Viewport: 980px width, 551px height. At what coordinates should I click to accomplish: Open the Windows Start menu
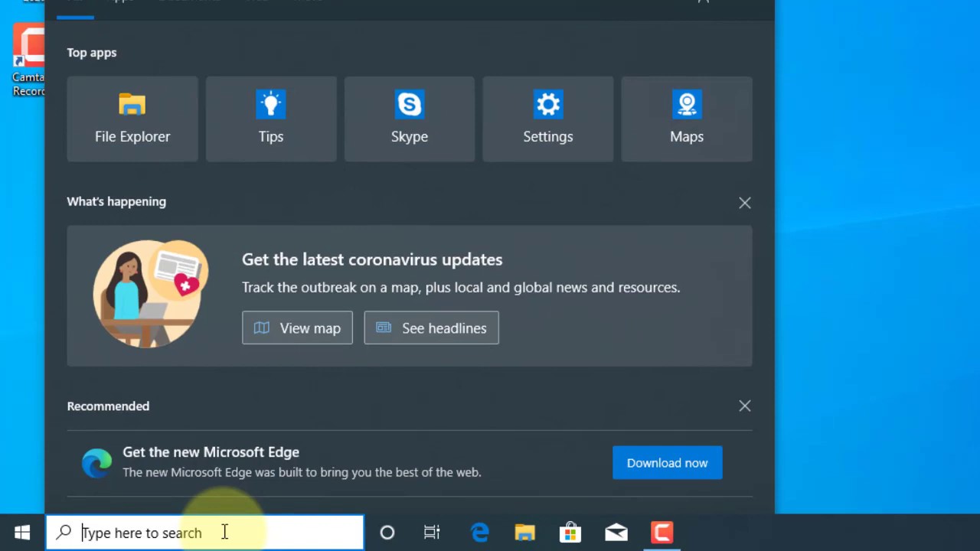pos(22,533)
